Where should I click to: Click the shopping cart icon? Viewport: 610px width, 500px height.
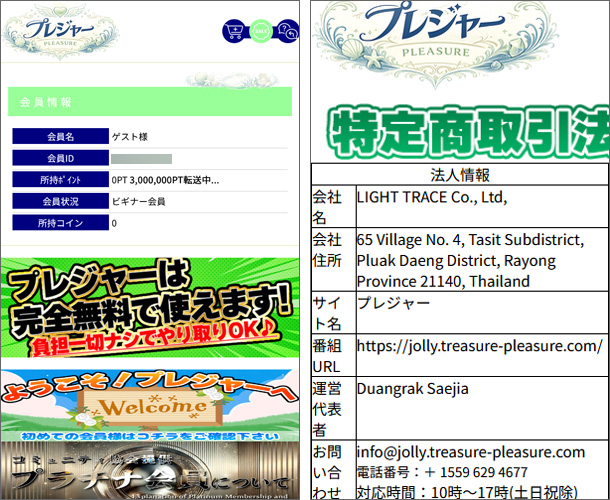(234, 32)
